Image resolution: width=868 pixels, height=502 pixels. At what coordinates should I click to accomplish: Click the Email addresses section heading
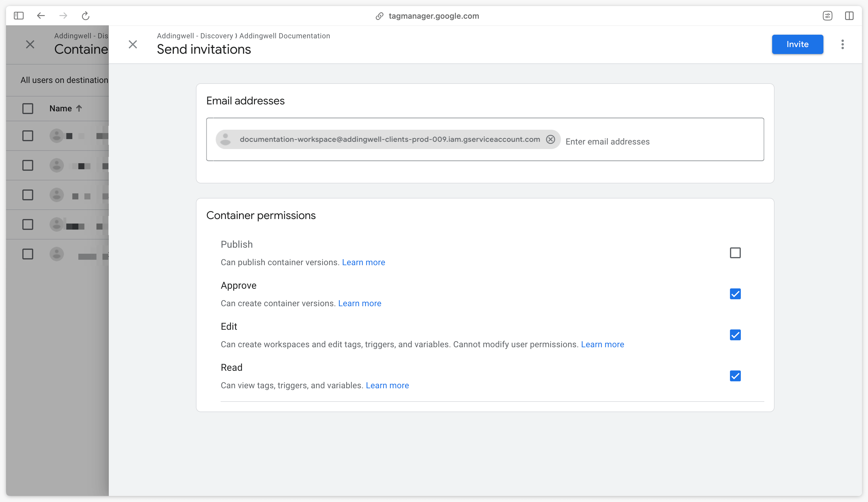tap(245, 101)
